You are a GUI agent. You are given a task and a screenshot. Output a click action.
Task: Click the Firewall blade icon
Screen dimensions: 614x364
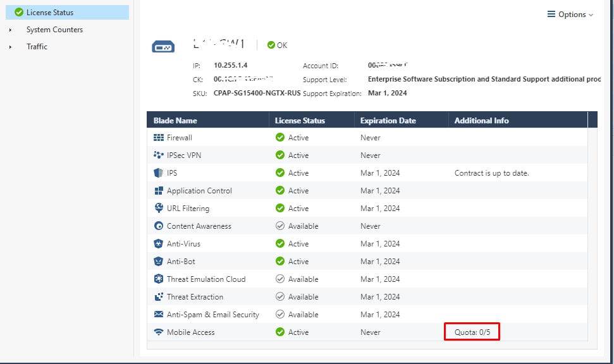tap(159, 138)
